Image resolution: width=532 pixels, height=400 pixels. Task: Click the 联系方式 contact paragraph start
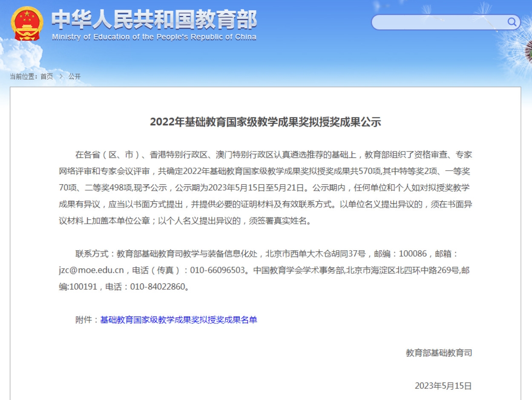click(x=92, y=254)
